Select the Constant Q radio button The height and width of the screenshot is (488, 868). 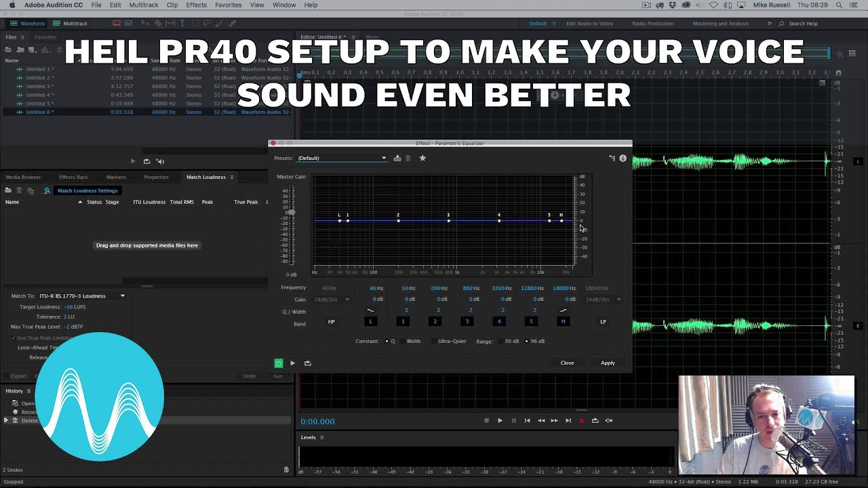pyautogui.click(x=387, y=342)
